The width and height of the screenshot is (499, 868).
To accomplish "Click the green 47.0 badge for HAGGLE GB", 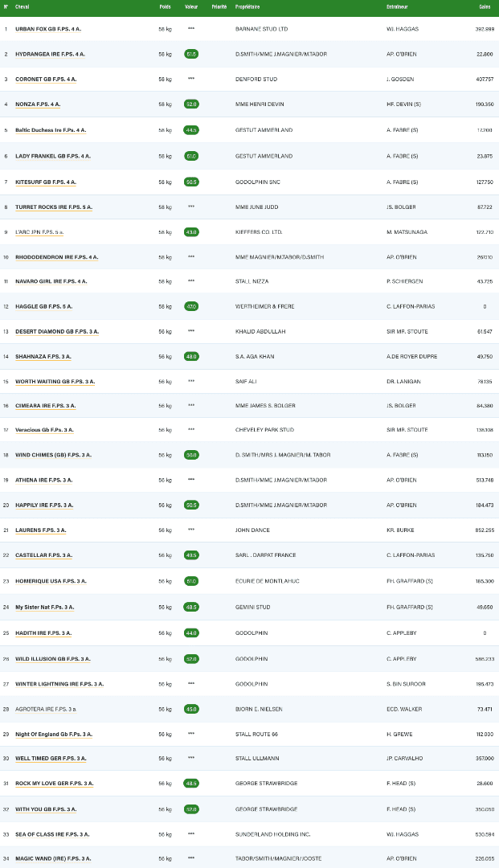I will click(x=191, y=306).
